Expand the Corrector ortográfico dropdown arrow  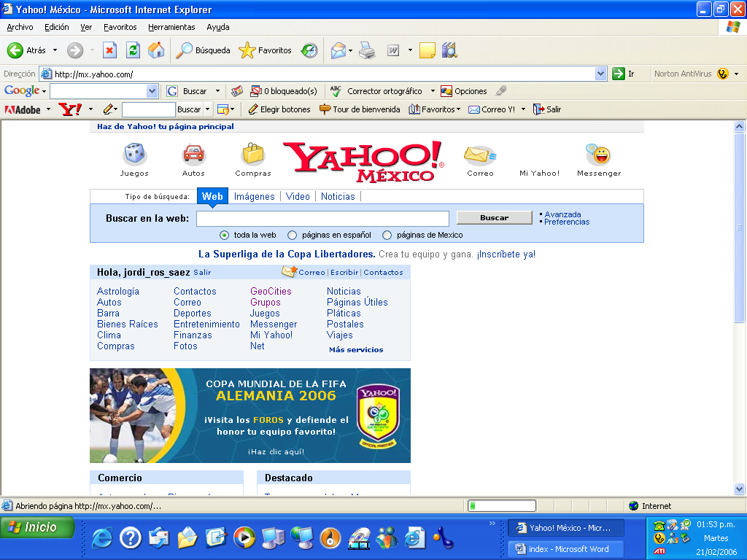tap(433, 91)
